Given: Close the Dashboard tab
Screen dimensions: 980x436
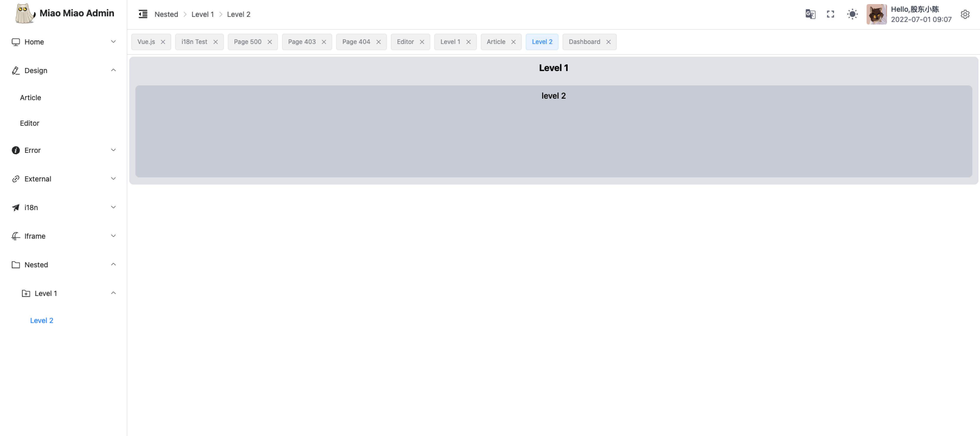Looking at the screenshot, I should (x=608, y=42).
